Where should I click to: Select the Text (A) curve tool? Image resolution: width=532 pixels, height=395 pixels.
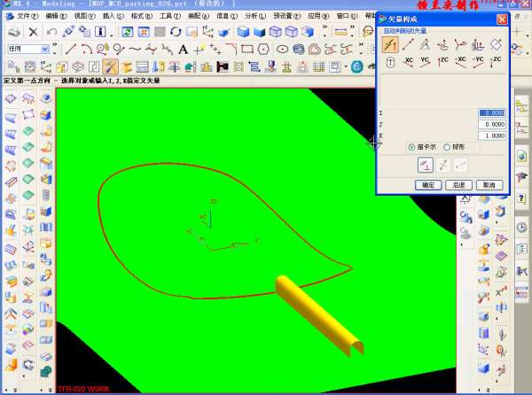(x=183, y=50)
